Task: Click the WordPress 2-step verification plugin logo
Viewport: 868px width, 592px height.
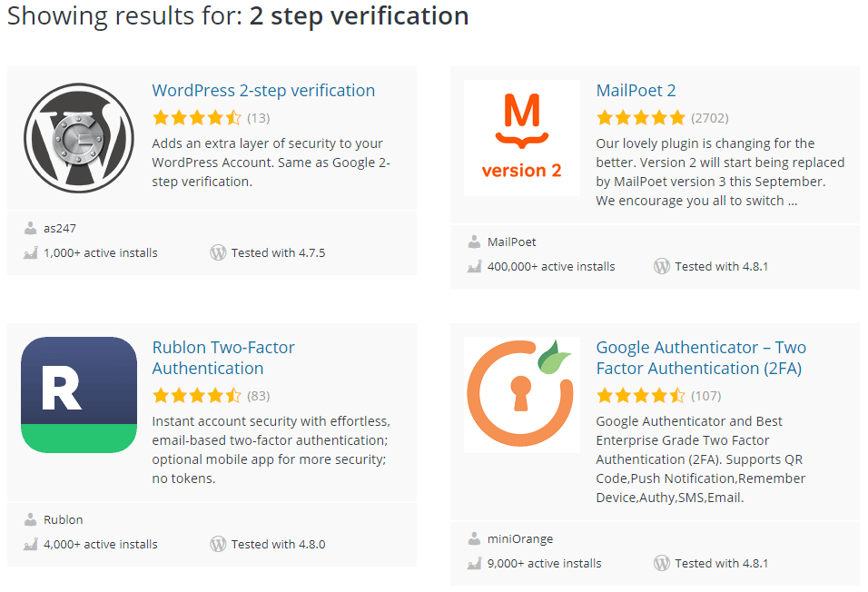Action: point(79,138)
